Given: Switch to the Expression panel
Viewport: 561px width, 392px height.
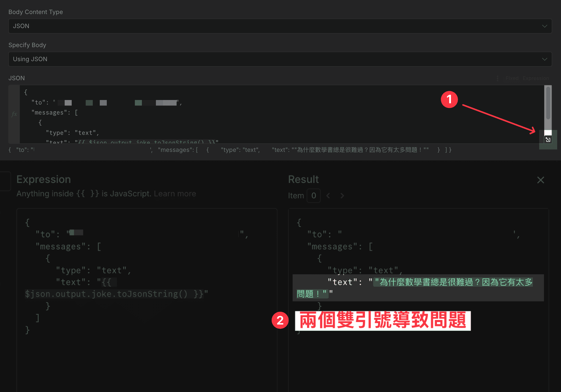Looking at the screenshot, I should 44,179.
